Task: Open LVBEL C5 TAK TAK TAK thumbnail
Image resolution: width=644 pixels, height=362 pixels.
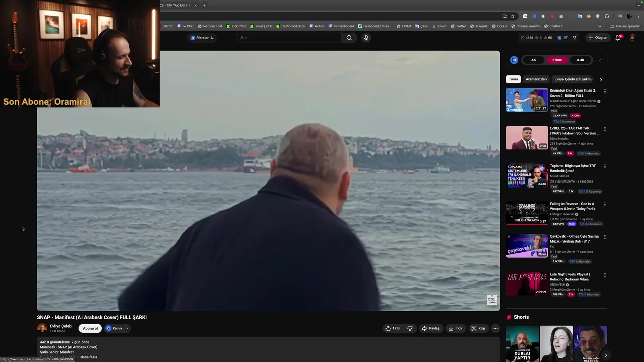Action: 527,138
